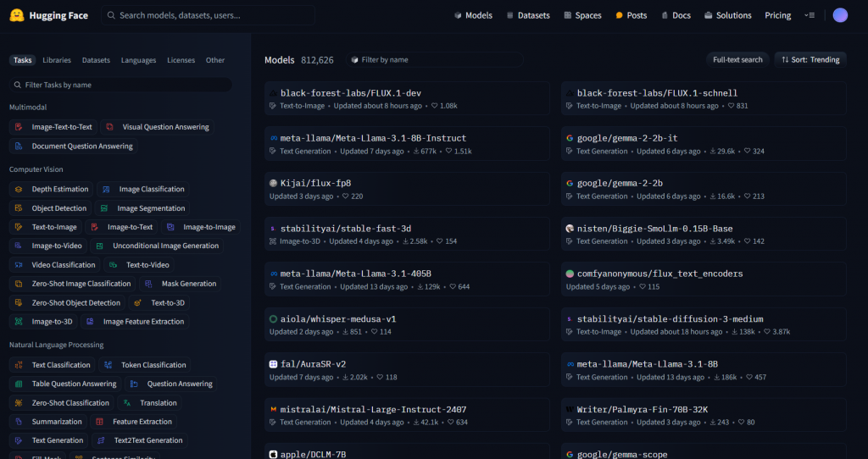Toggle the Image-to-Text task filter

coord(121,227)
